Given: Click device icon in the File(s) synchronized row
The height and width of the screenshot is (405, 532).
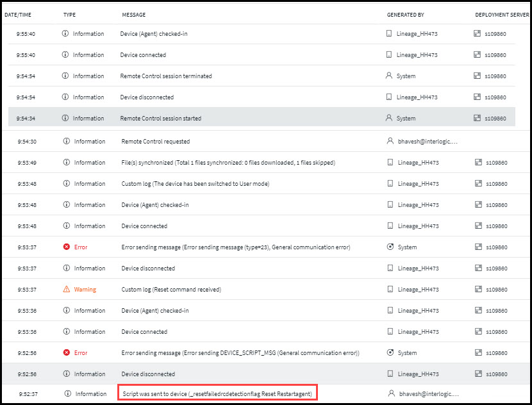Looking at the screenshot, I should tap(390, 163).
